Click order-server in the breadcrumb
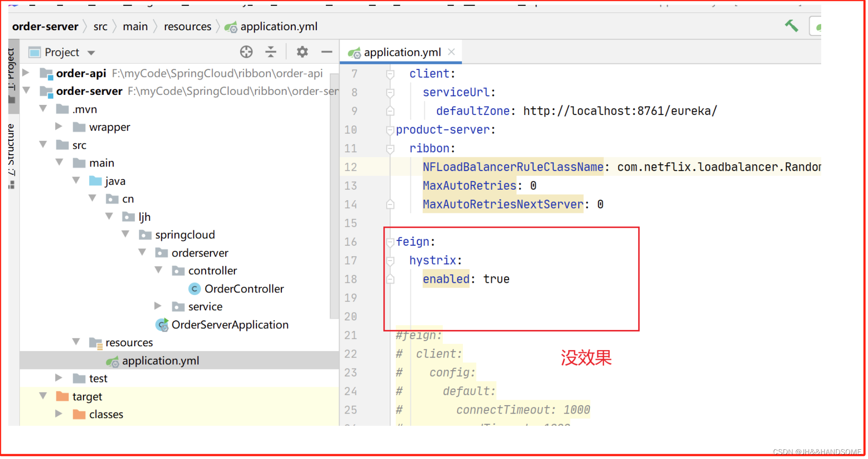Image resolution: width=868 pixels, height=459 pixels. click(x=45, y=27)
